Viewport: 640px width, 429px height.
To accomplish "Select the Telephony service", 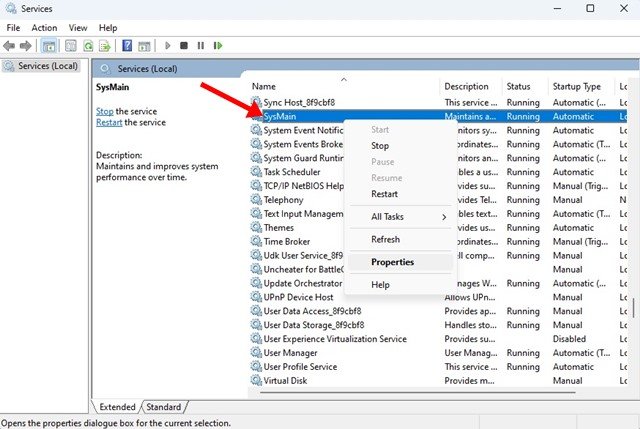I will tap(283, 200).
